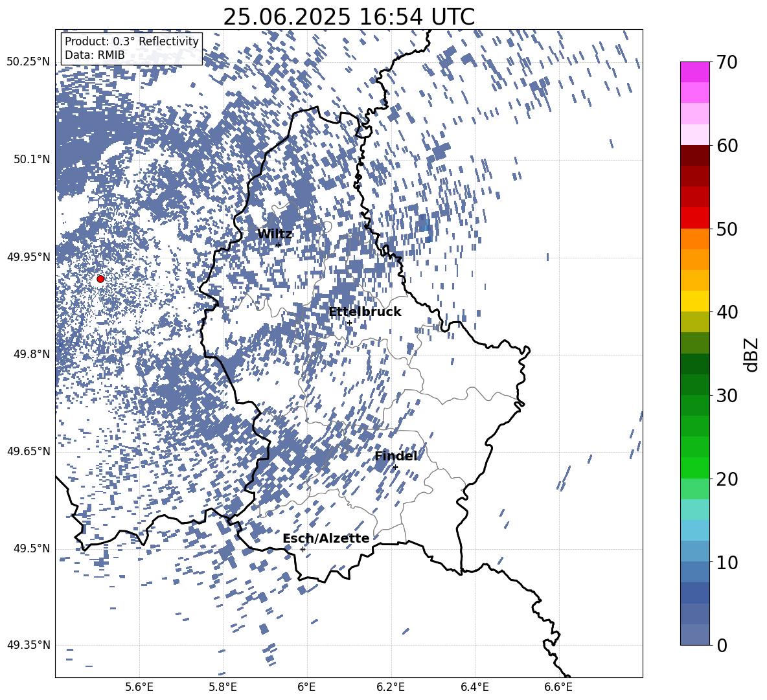Image resolution: width=767 pixels, height=700 pixels.
Task: Click the colorbar tick label 70
Action: point(727,63)
